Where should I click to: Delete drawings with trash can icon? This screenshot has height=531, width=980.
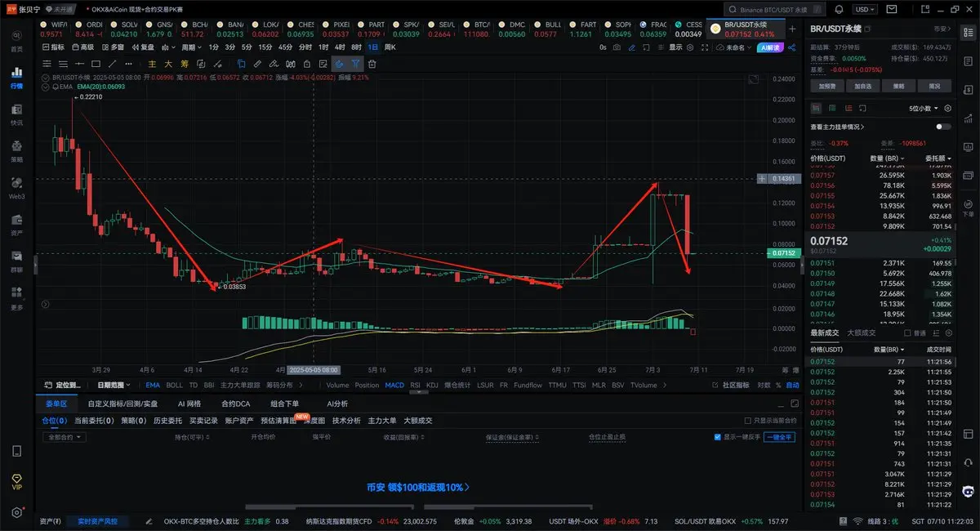tap(372, 63)
